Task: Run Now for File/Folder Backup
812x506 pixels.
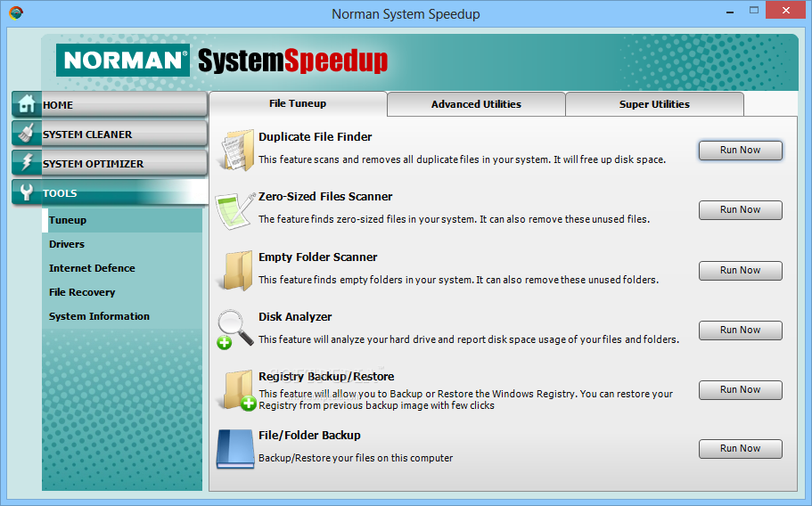Action: [740, 449]
